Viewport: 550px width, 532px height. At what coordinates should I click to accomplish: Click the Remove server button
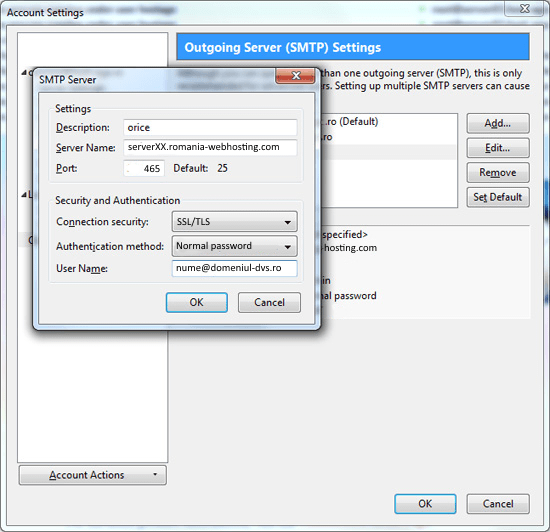click(x=497, y=172)
